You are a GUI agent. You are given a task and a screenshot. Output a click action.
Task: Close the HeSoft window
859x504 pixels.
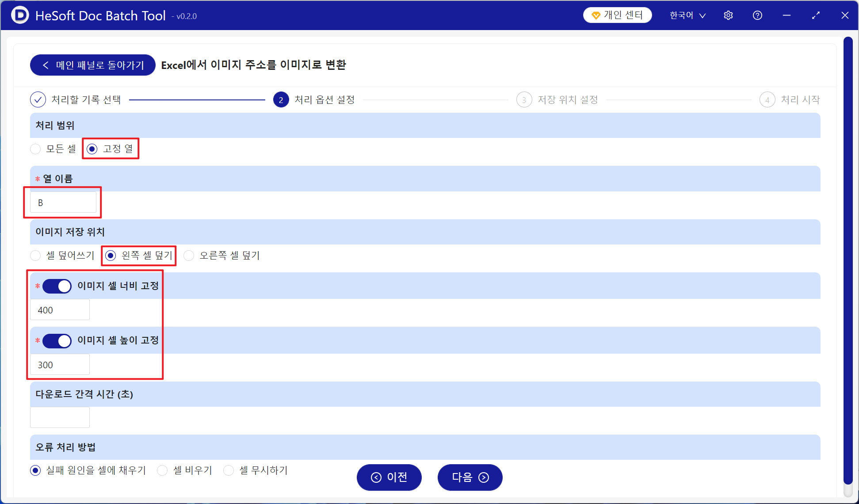tap(845, 15)
